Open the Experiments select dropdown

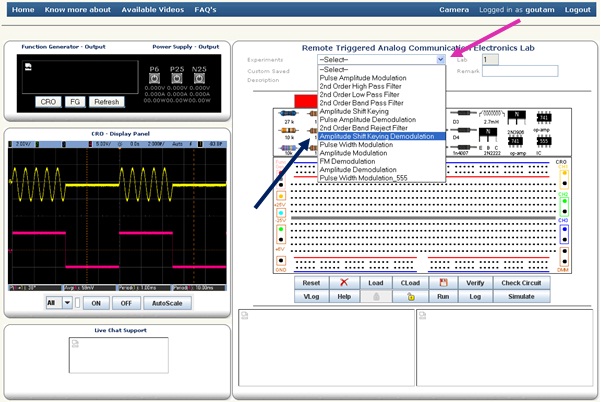[x=380, y=60]
